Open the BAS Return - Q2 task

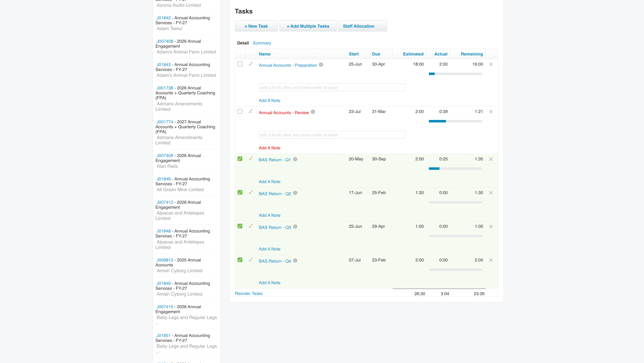pos(275,194)
